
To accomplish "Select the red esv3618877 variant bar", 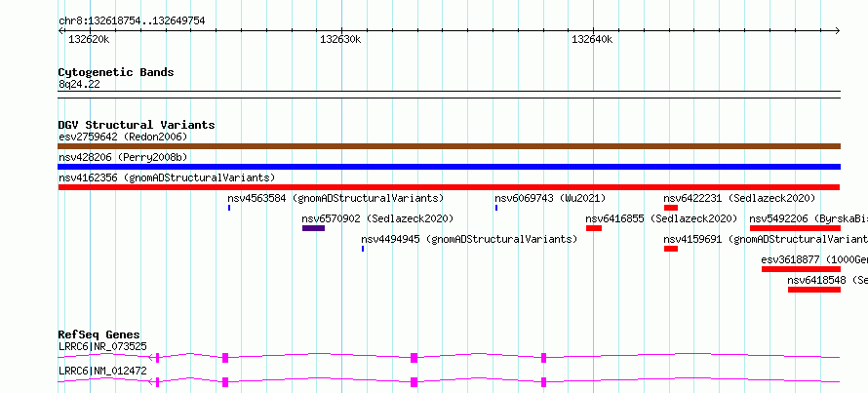I will pyautogui.click(x=801, y=269).
